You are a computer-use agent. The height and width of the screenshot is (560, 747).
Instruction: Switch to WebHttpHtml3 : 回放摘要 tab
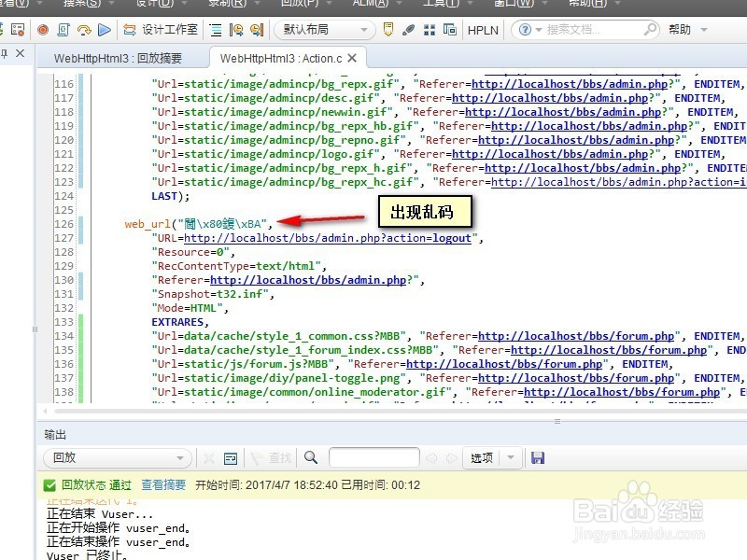pyautogui.click(x=118, y=59)
